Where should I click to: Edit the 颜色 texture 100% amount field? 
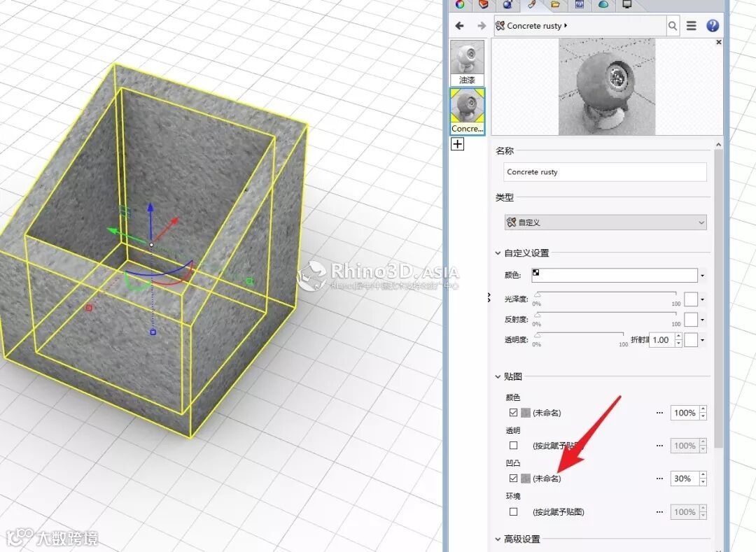pyautogui.click(x=685, y=413)
